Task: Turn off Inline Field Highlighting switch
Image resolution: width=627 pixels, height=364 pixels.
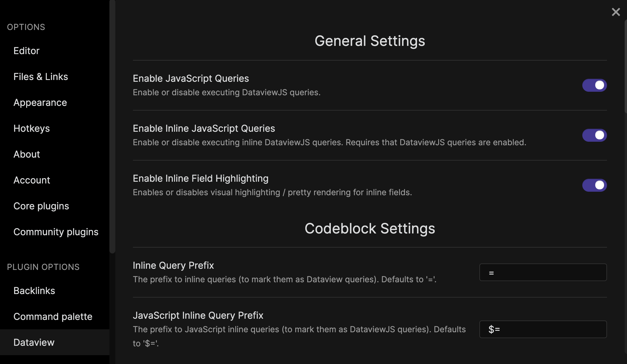Action: coord(594,185)
